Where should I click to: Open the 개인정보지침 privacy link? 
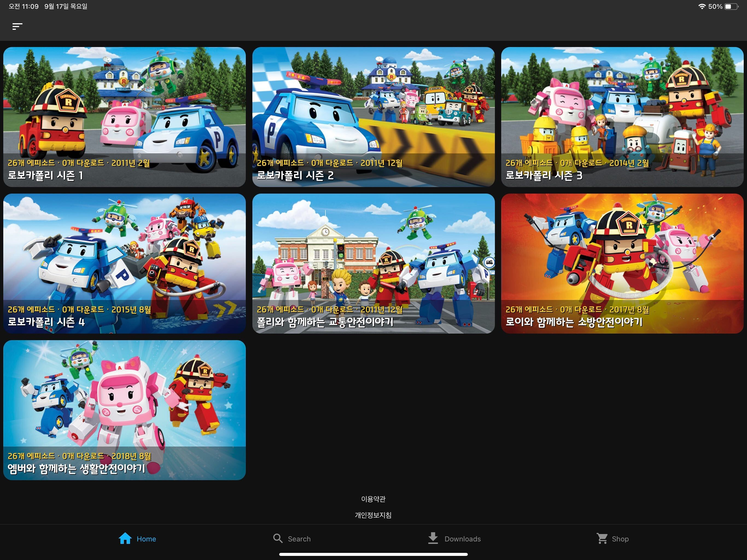(x=373, y=515)
